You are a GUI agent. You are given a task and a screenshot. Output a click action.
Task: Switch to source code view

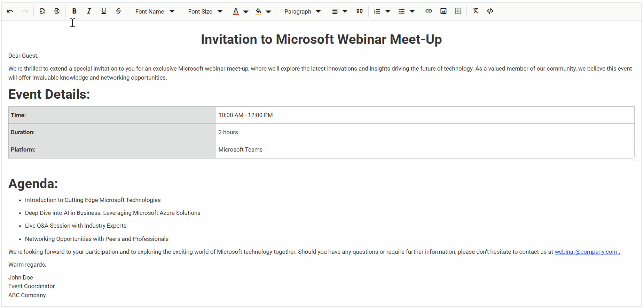tap(490, 11)
